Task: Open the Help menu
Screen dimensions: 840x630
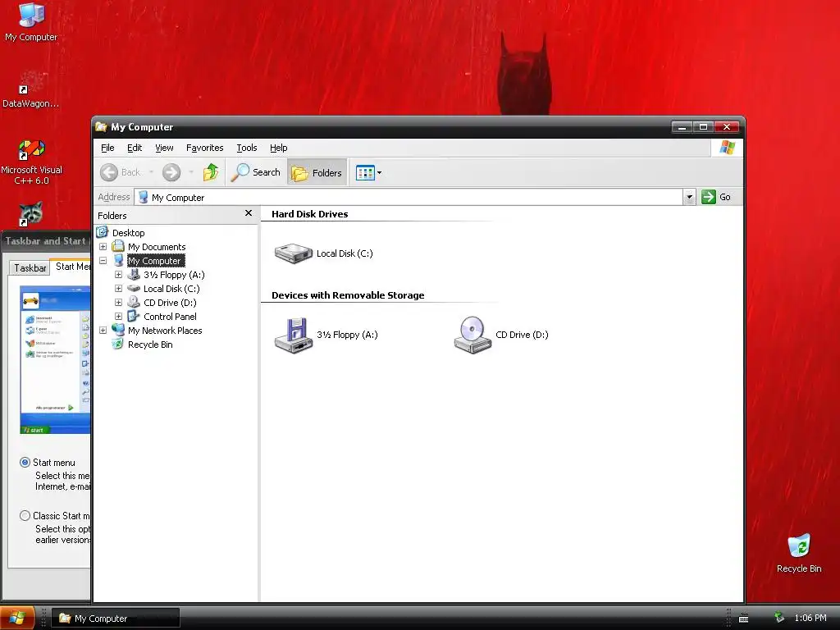Action: (x=278, y=148)
